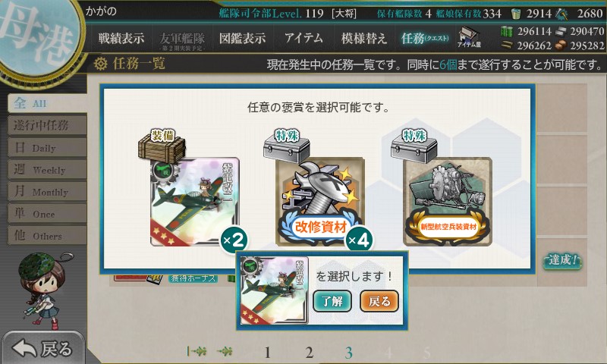Click the 母港 home port emblem
This screenshot has width=607, height=364.
[x=38, y=36]
